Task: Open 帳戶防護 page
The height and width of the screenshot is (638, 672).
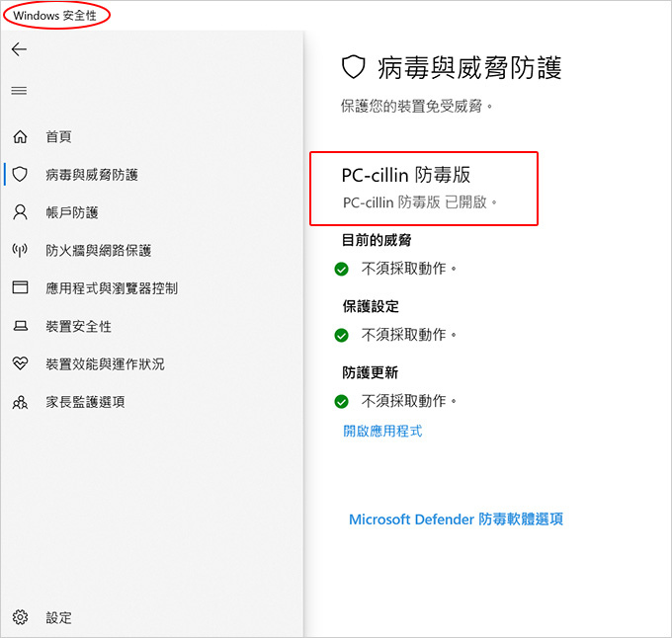Action: [72, 212]
